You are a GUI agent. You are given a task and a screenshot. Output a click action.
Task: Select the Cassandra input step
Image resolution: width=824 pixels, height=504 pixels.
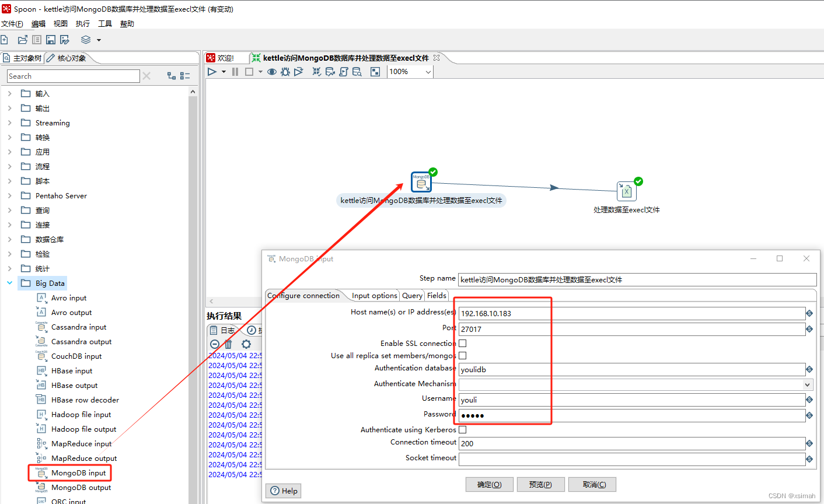point(79,327)
